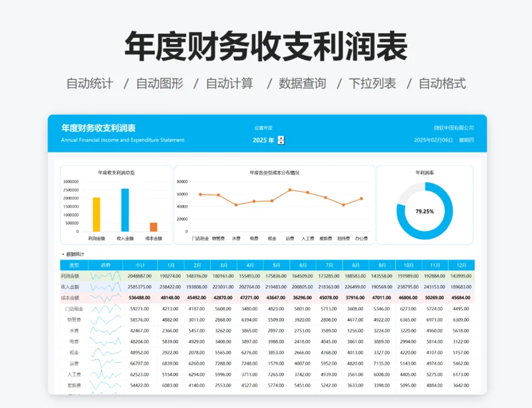This screenshot has height=408, width=532.
Task: Select cell 2585375.00 income subtotal
Action: [x=140, y=287]
